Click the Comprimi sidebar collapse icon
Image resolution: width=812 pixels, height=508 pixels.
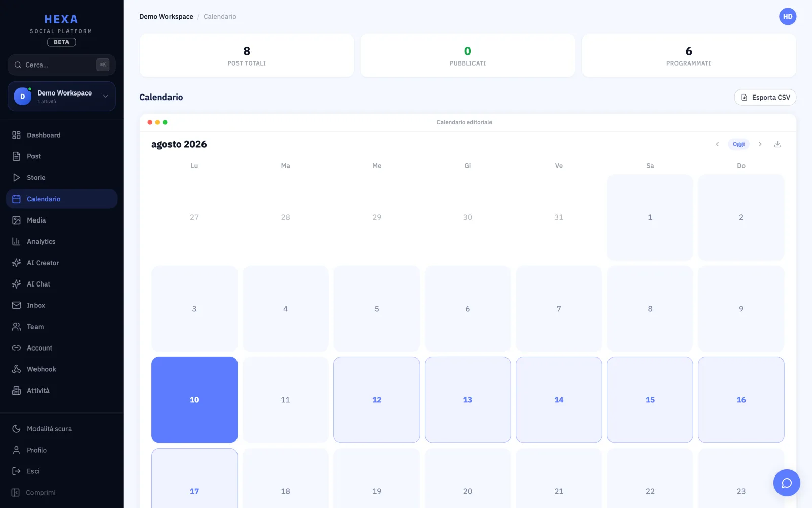tap(16, 493)
